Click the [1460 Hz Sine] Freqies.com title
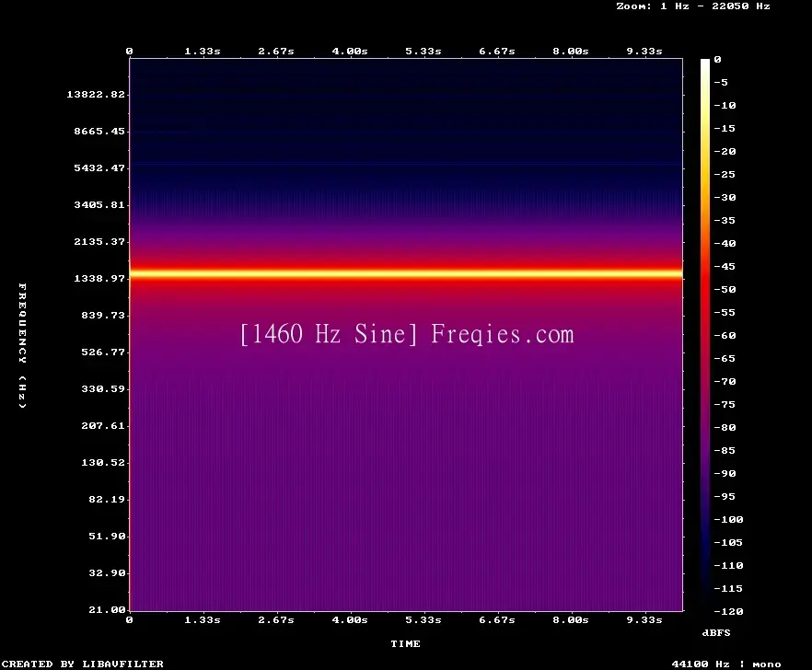 407,334
